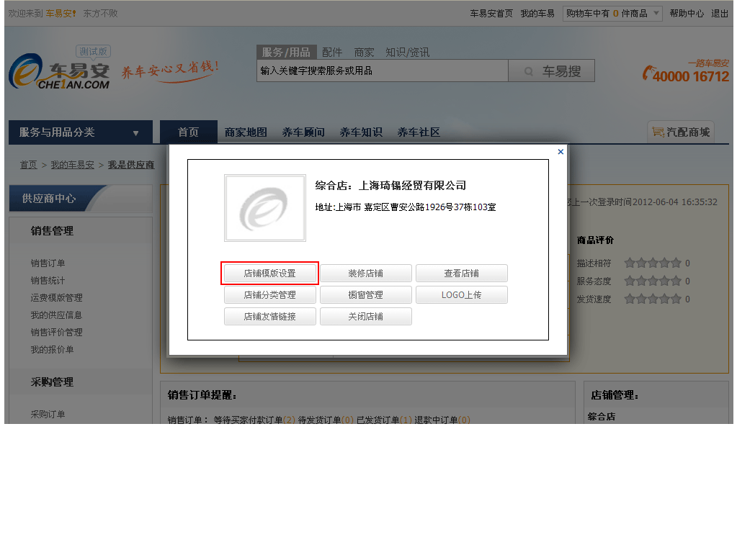Select the 知识/资讯 search tab
This screenshot has width=737, height=560.
[407, 52]
